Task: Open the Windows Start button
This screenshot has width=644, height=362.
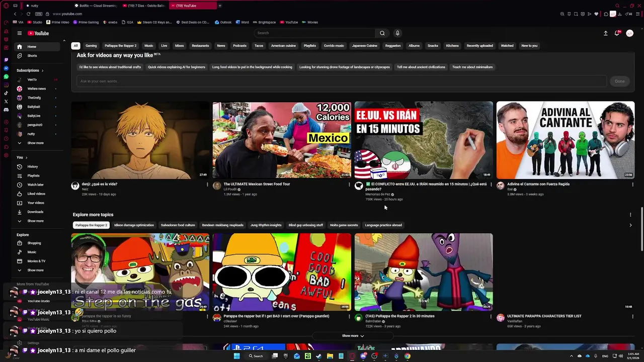Action: (x=236, y=356)
